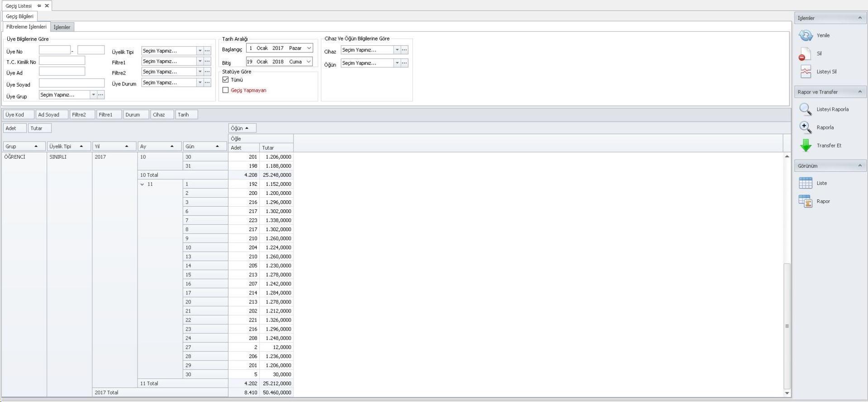Switch to the İşlemler tab
Screen dimensions: 868x402
point(62,27)
